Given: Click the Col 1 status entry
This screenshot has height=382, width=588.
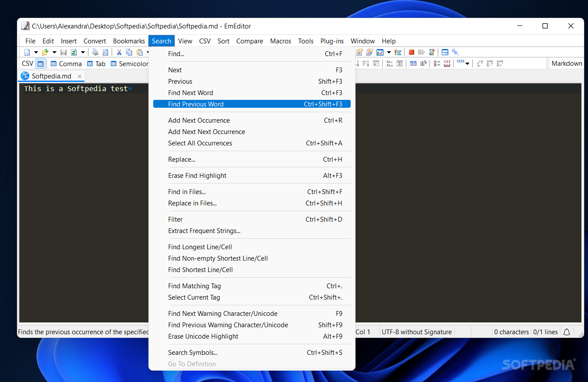Looking at the screenshot, I should click(363, 332).
